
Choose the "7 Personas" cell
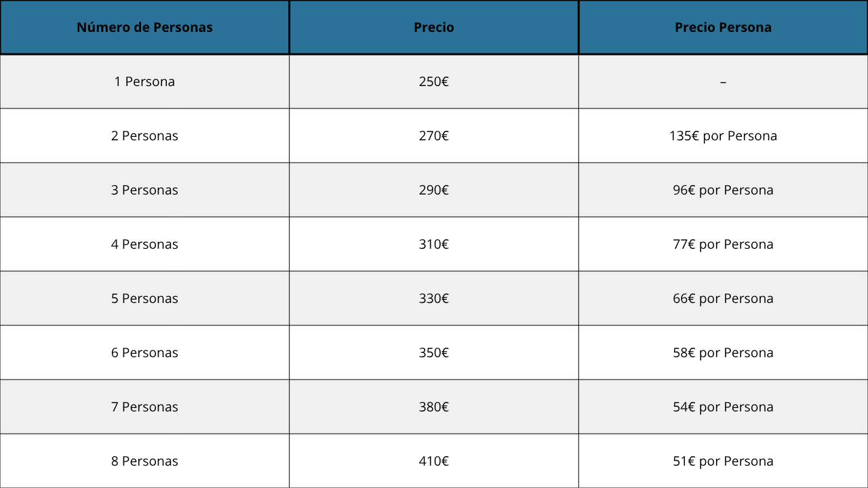[x=144, y=407]
